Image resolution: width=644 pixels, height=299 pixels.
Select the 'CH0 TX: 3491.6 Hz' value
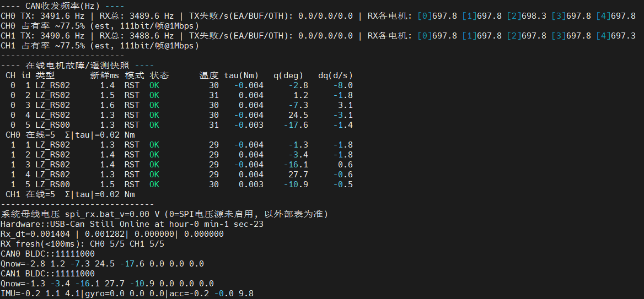pos(42,15)
